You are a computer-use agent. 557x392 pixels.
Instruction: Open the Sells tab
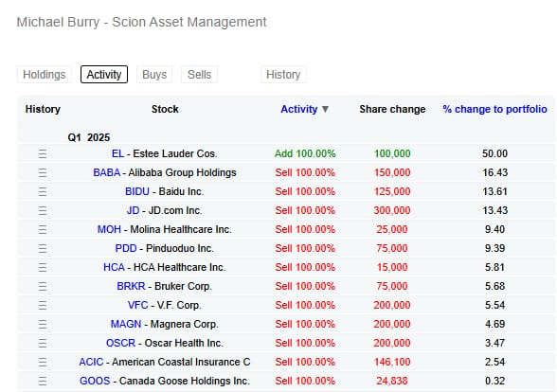(x=199, y=75)
